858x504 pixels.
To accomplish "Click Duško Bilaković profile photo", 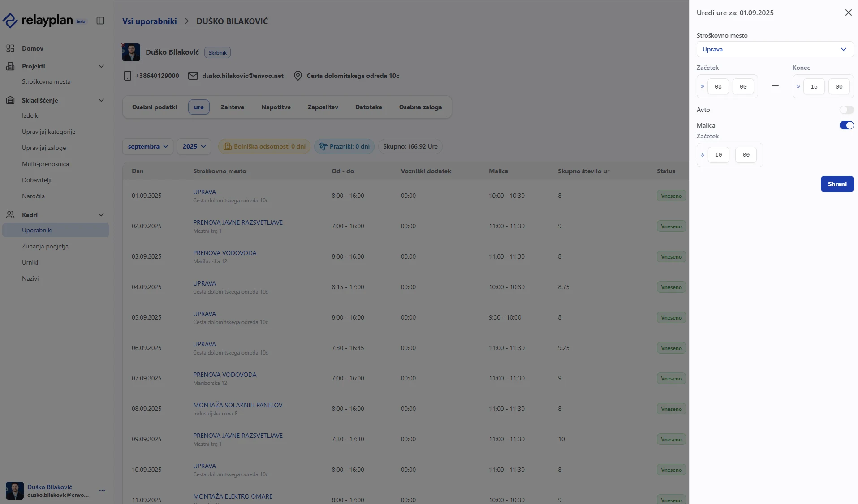I will tap(131, 52).
